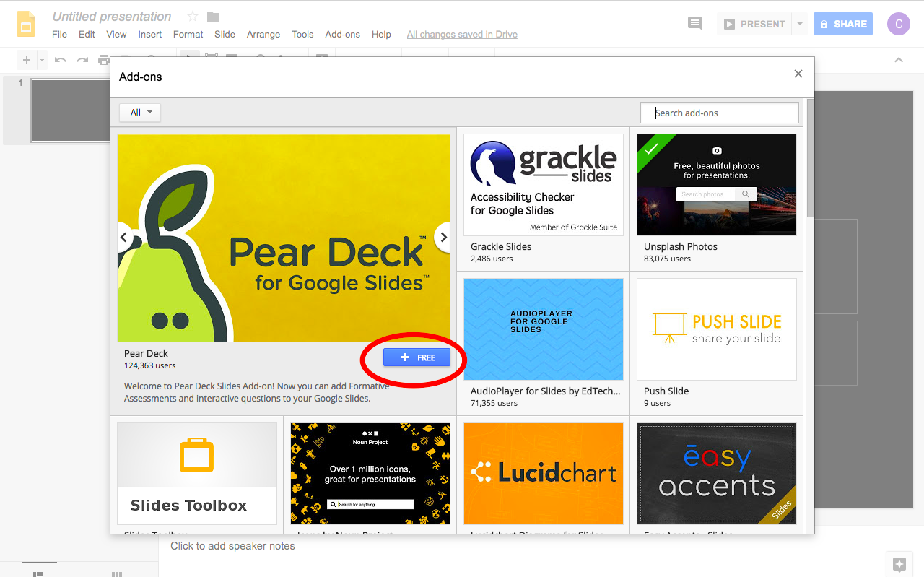Click All changes saved in Drive
The height and width of the screenshot is (577, 924).
[x=462, y=34]
